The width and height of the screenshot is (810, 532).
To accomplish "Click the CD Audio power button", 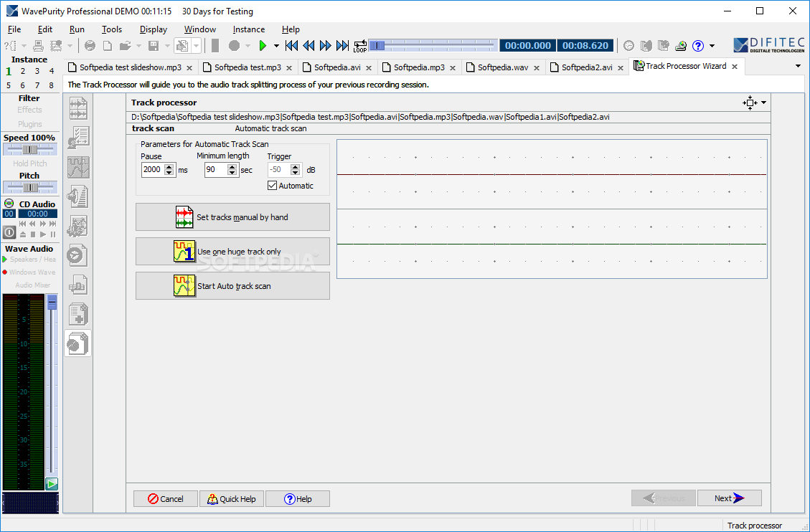I will tap(9, 232).
